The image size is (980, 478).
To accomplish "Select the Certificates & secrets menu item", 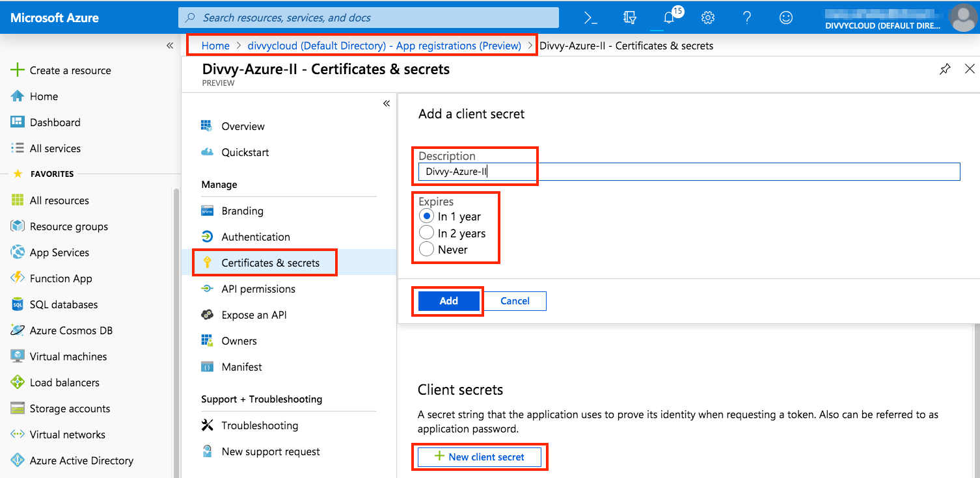I will click(289, 263).
